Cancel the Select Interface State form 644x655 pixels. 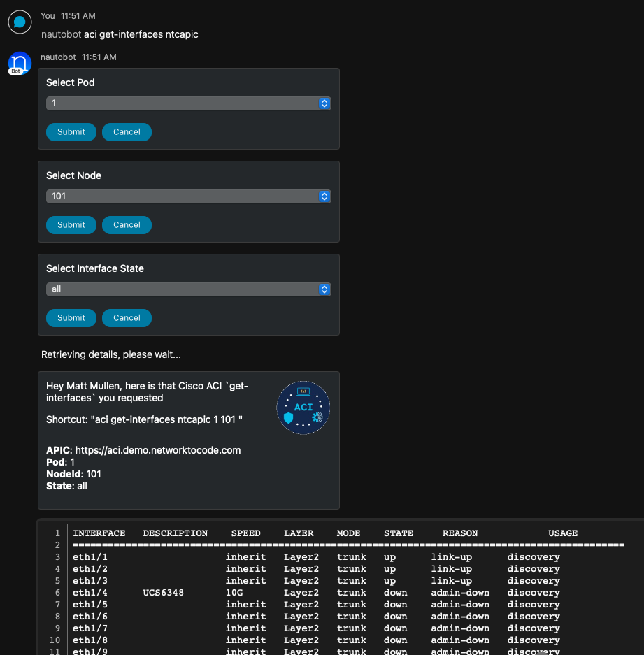coord(127,318)
